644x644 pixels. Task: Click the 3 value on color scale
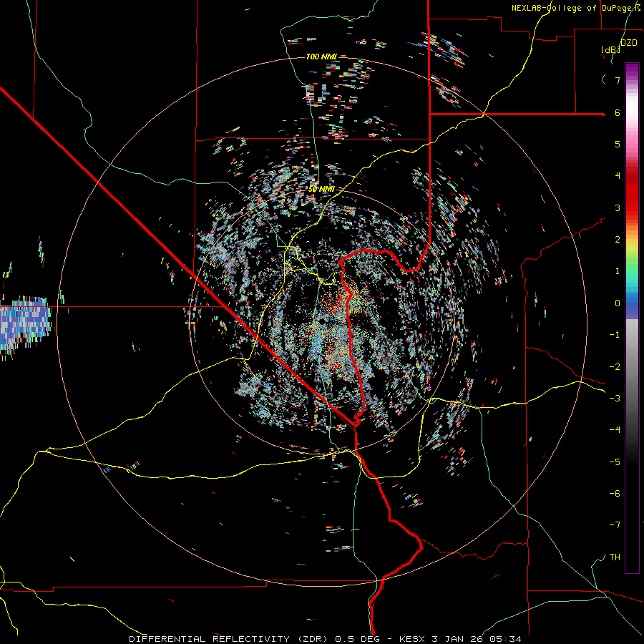coord(617,208)
